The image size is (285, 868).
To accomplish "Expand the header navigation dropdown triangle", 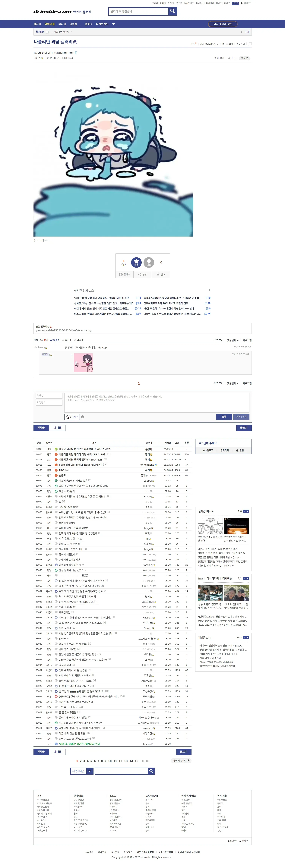I will point(114,24).
